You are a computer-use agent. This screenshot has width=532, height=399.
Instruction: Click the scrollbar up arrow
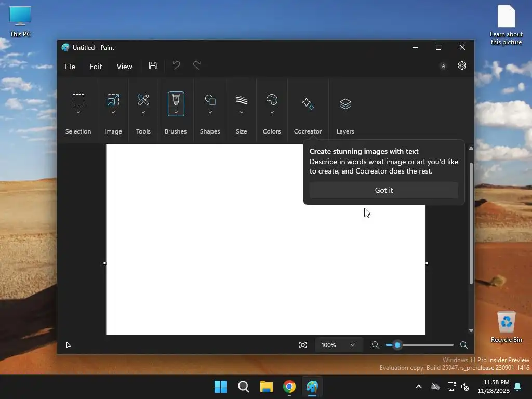point(471,148)
